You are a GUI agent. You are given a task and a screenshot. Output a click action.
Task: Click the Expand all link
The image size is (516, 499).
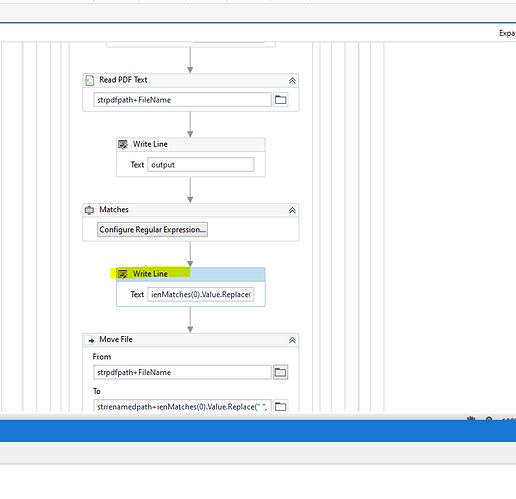[x=507, y=33]
